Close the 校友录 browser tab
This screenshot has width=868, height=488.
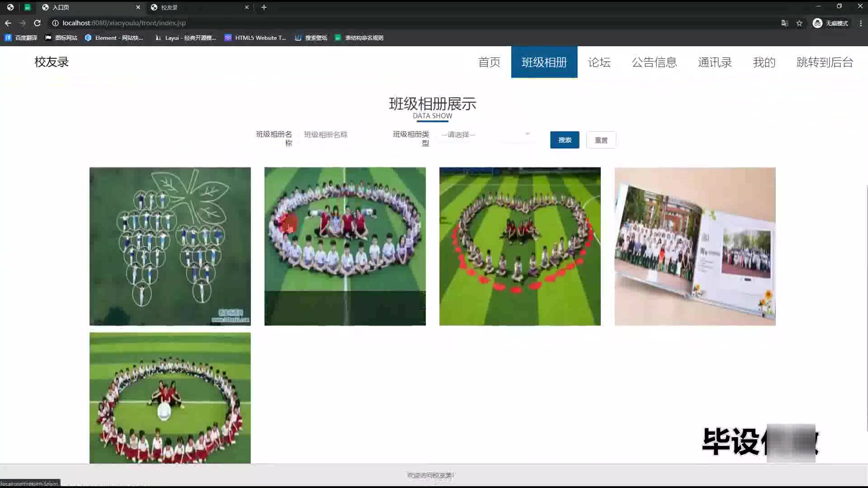(x=247, y=7)
